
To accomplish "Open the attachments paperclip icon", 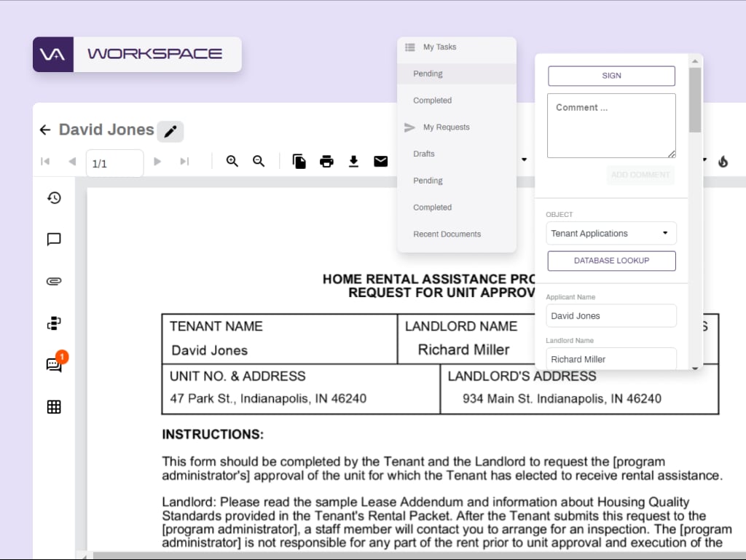I will 54,282.
